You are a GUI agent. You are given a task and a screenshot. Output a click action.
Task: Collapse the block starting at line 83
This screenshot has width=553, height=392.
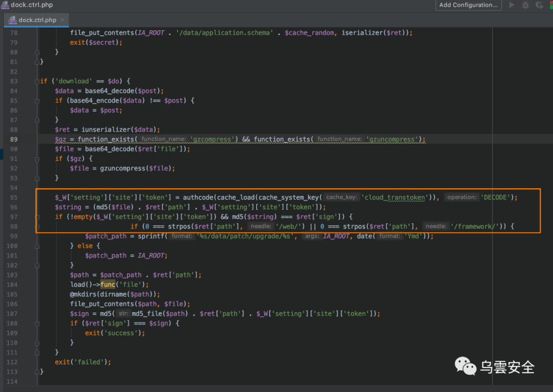(x=37, y=81)
